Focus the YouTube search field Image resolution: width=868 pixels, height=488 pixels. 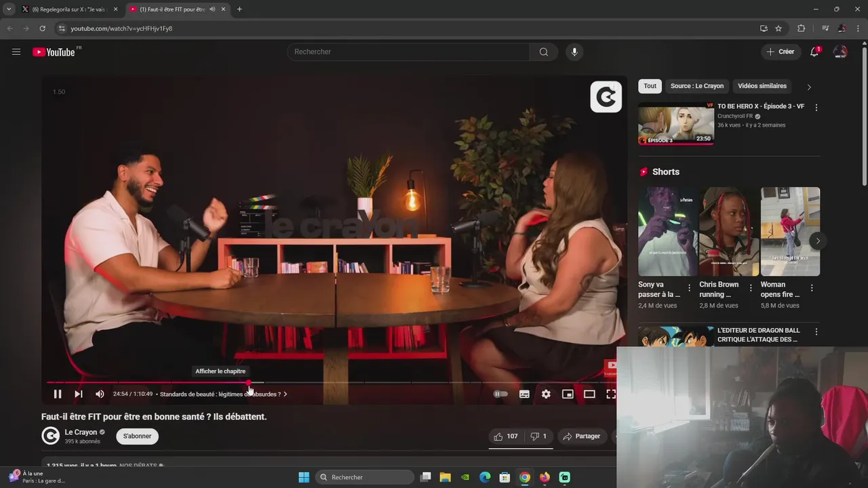point(408,52)
